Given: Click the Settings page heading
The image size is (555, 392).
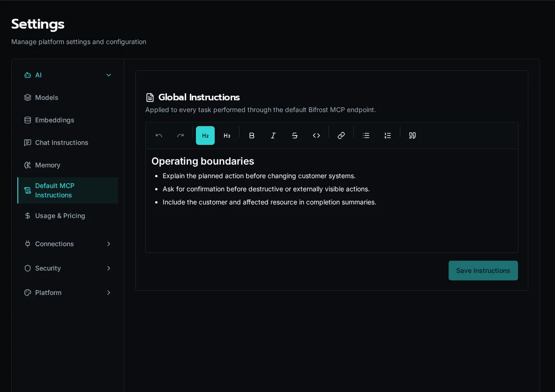Looking at the screenshot, I should click(38, 24).
